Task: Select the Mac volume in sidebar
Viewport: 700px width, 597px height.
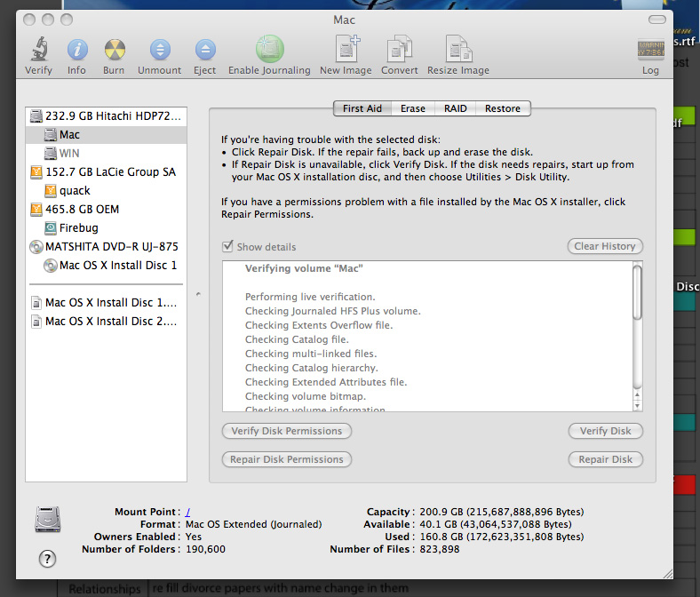Action: 107,135
